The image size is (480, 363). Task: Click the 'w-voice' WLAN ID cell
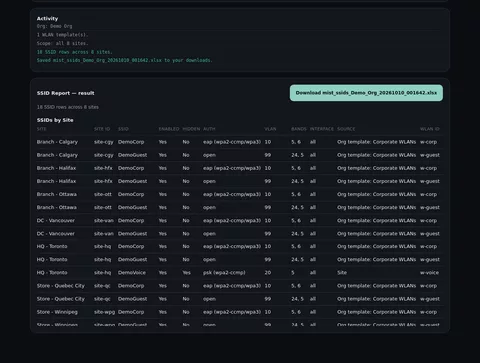(429, 273)
